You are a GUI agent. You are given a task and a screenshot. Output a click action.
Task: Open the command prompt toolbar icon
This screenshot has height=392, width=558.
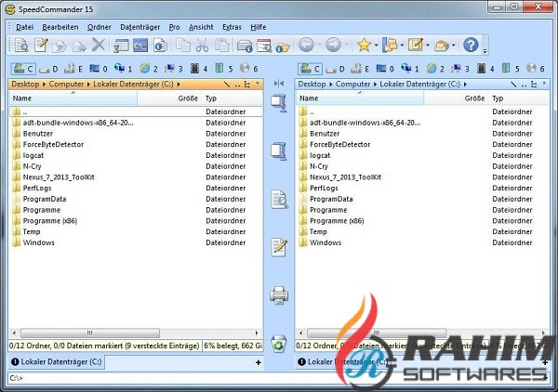click(x=140, y=46)
